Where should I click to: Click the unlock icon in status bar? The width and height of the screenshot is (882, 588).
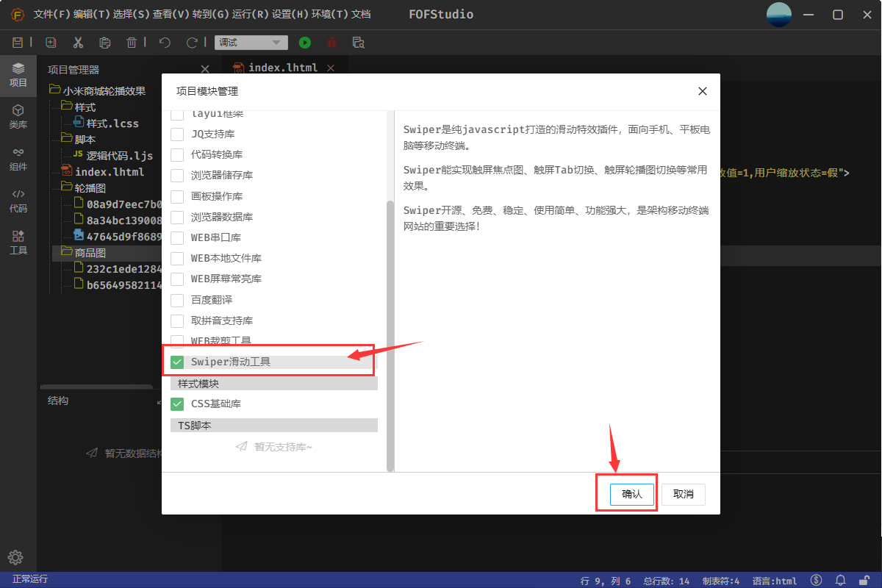point(864,581)
